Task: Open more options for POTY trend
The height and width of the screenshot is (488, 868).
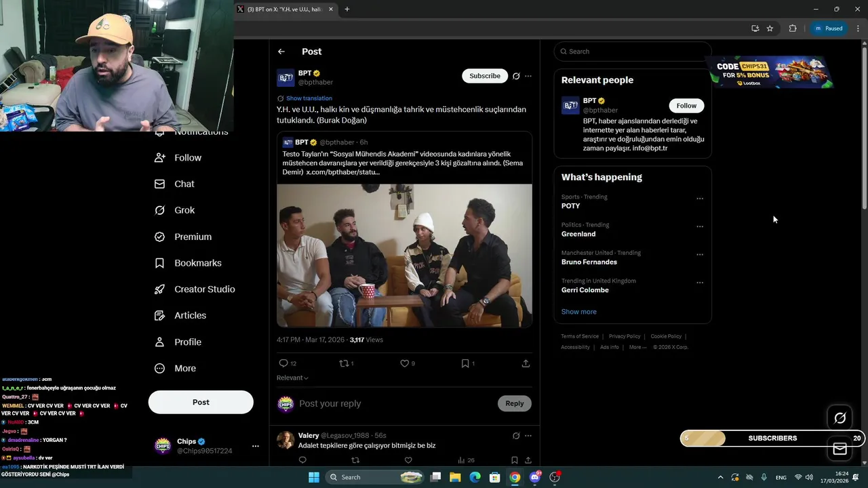Action: click(700, 199)
